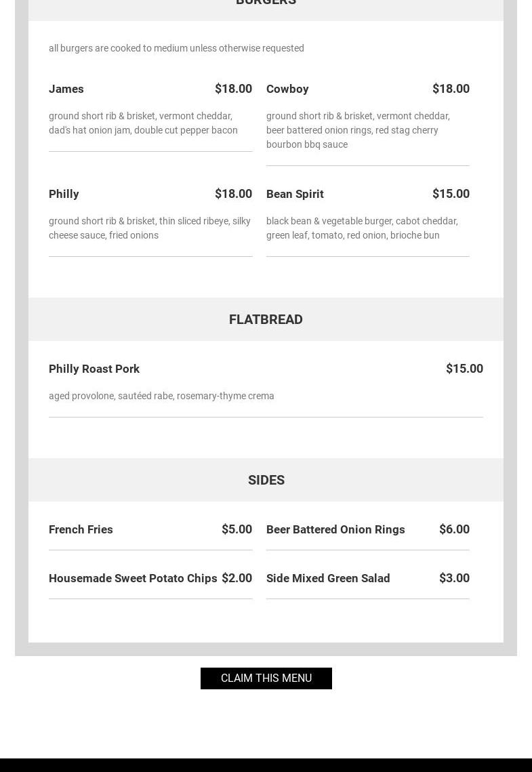Click the sweet potato chips $2.00 price
The width and height of the screenshot is (532, 772).
[x=237, y=578]
